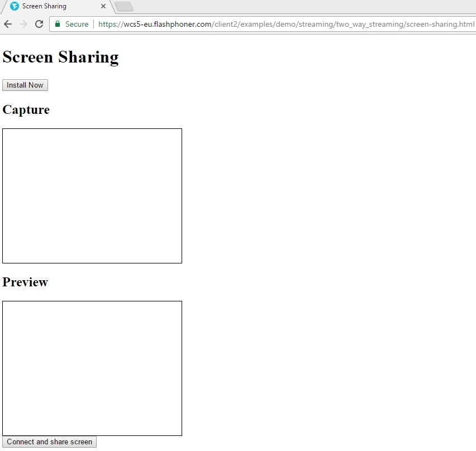Click inside the Preview video box
The height and width of the screenshot is (451, 476).
pos(92,368)
